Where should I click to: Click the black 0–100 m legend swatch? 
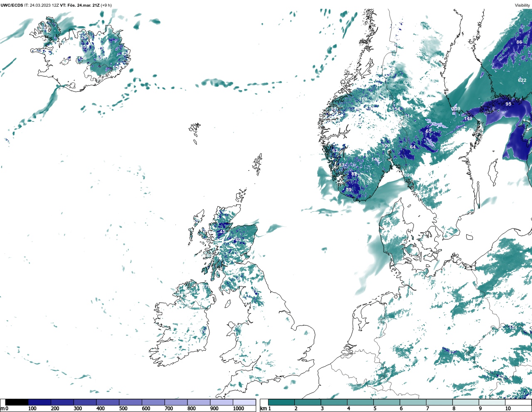tap(17, 402)
